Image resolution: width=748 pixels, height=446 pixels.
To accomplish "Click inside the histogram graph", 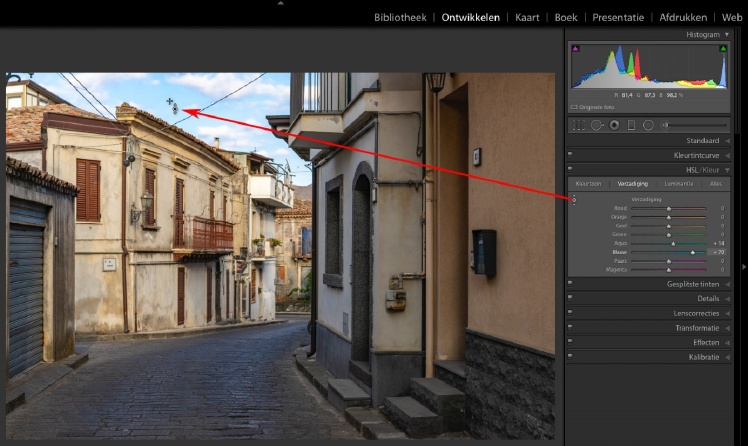I will 649,66.
